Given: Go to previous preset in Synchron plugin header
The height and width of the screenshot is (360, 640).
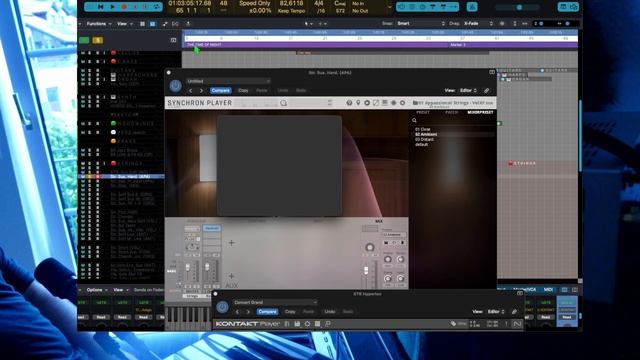Looking at the screenshot, I should [x=191, y=91].
